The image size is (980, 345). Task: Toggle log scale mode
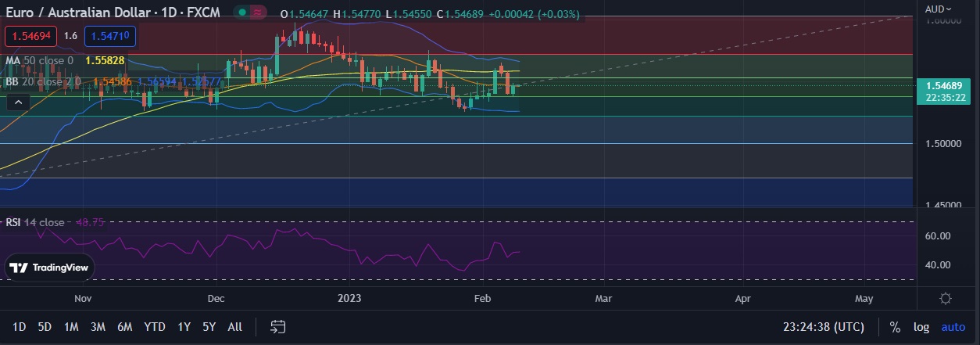pyautogui.click(x=921, y=326)
